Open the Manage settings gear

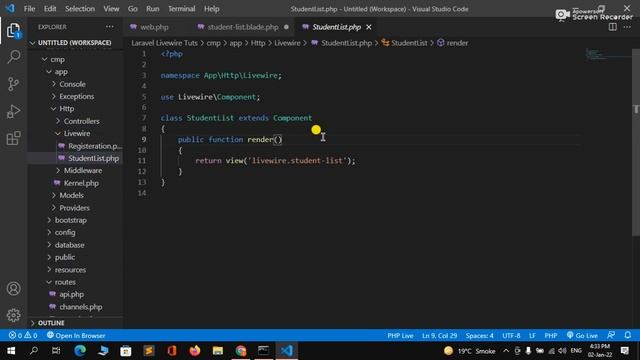13,315
